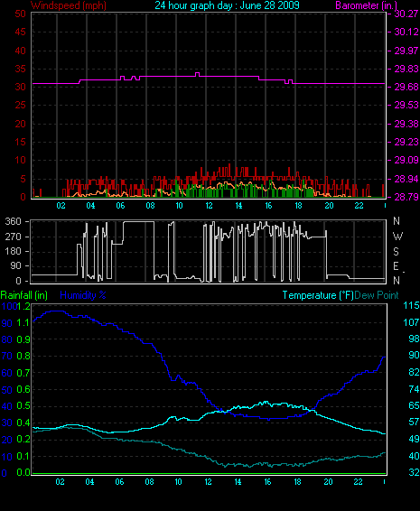
Task: Select the 29.23 barometer scale value
Action: pyautogui.click(x=406, y=142)
